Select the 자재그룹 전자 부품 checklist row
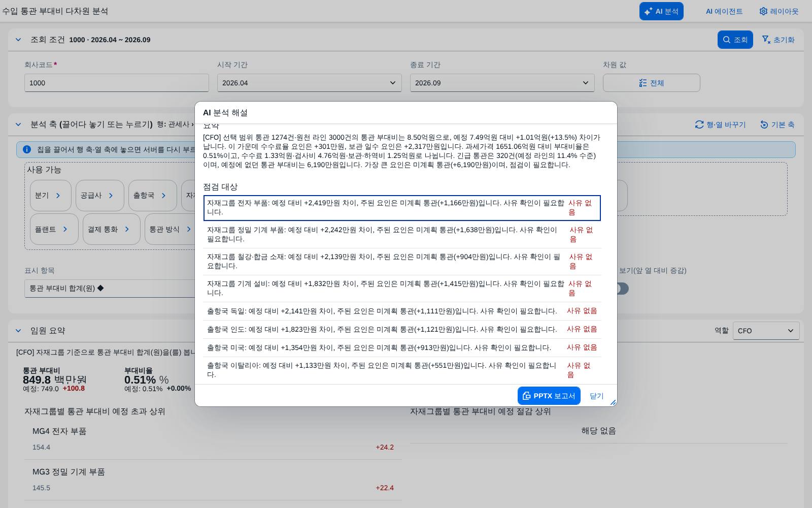Viewport: 812px width, 508px height. 402,208
